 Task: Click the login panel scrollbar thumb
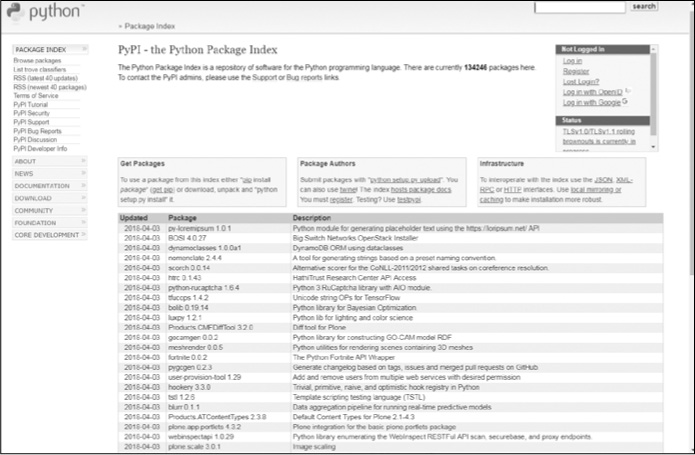653,93
